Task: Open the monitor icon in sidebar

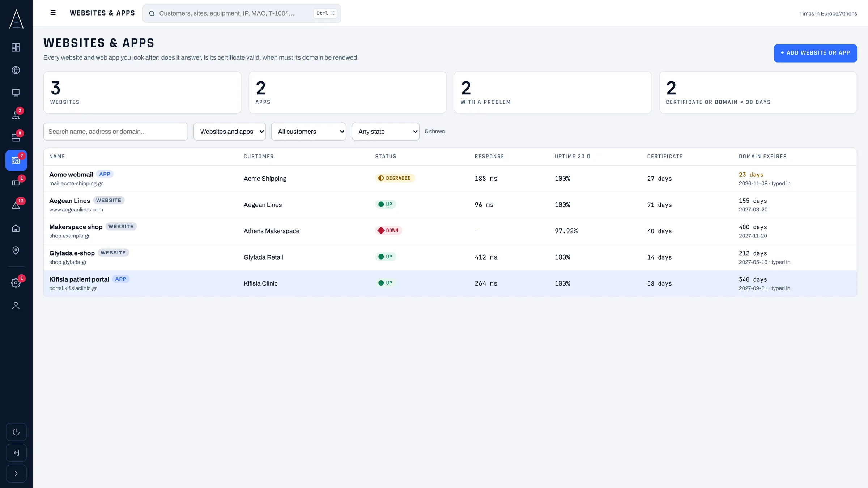Action: (16, 93)
